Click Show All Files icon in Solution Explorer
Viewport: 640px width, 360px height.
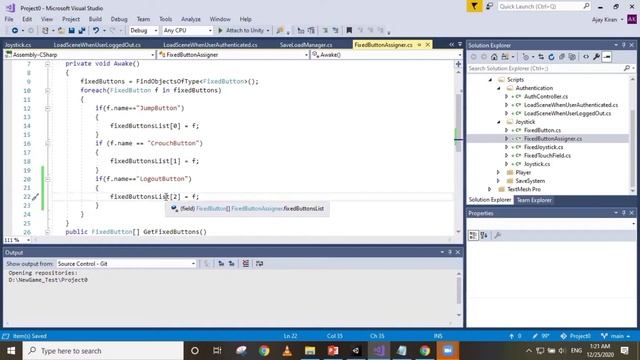572,57
